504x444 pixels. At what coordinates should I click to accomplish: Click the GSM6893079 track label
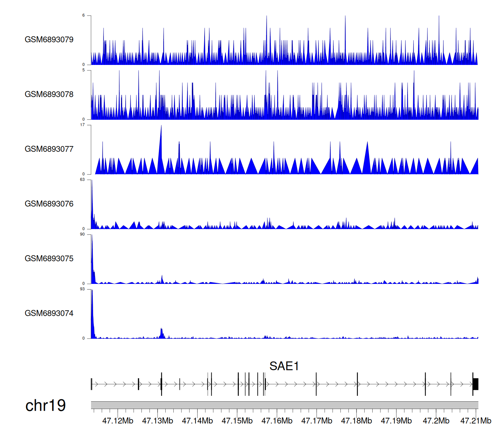click(49, 40)
